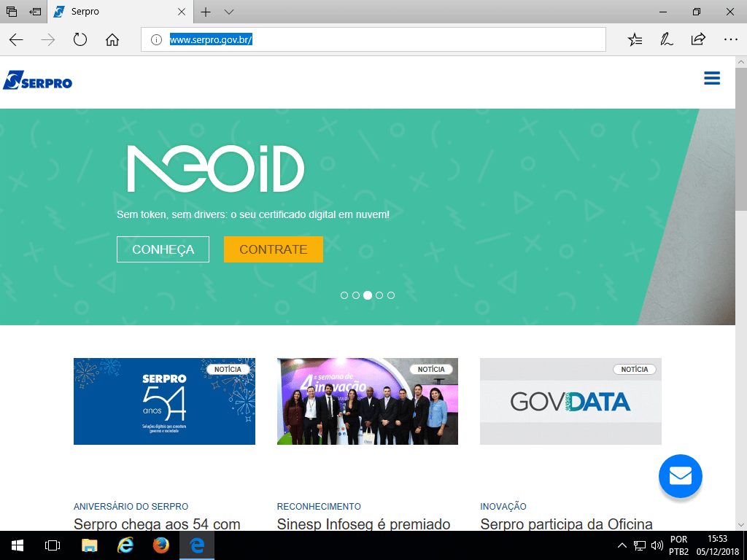Screen dimensions: 747x560
Task: Select the fourth carousel slide dot
Action: point(379,295)
